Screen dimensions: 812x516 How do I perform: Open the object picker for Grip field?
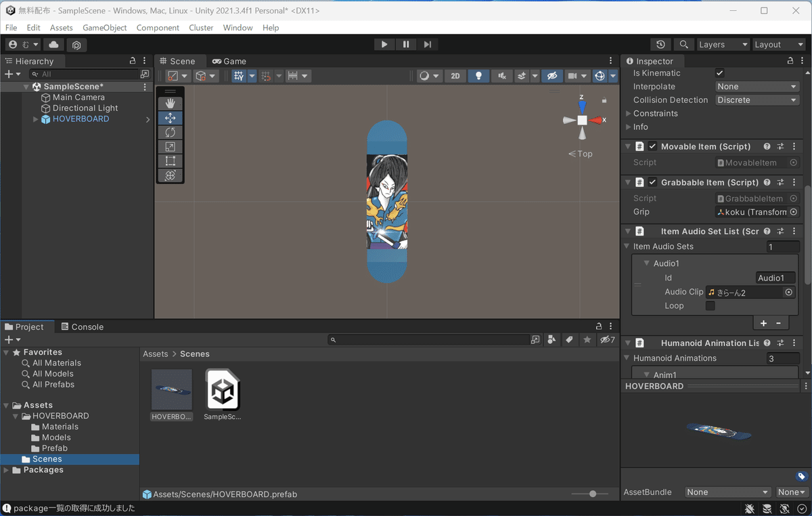point(794,212)
